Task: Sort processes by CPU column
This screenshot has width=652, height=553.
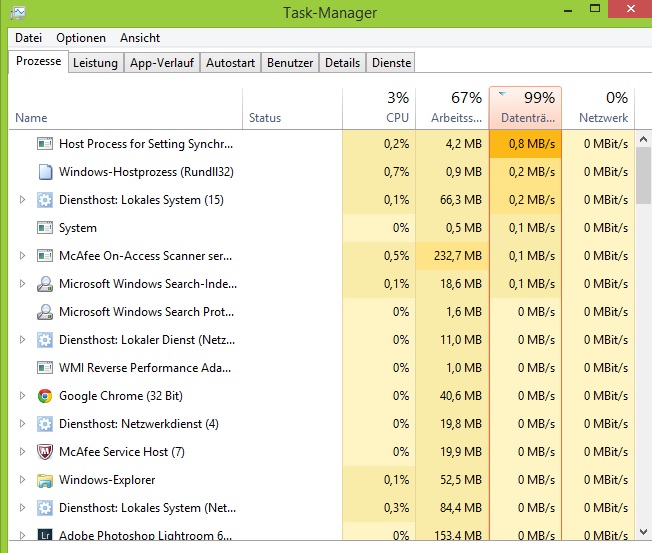Action: 379,109
